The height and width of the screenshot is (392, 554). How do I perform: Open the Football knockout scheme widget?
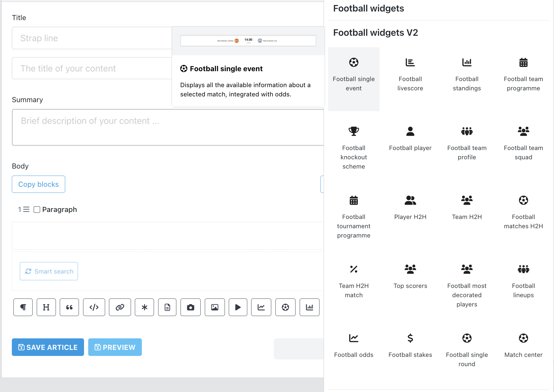click(354, 148)
